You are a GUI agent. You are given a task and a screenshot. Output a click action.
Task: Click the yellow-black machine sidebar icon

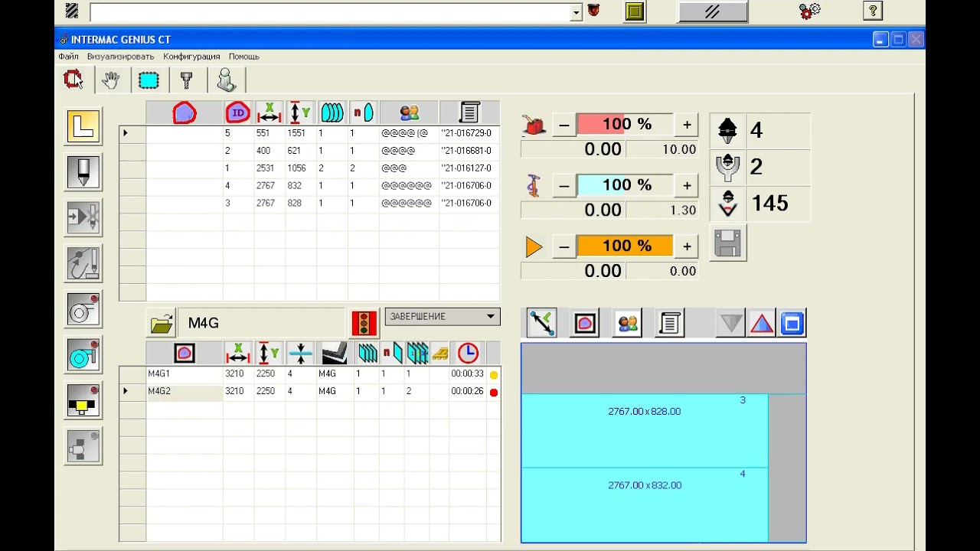pos(83,400)
